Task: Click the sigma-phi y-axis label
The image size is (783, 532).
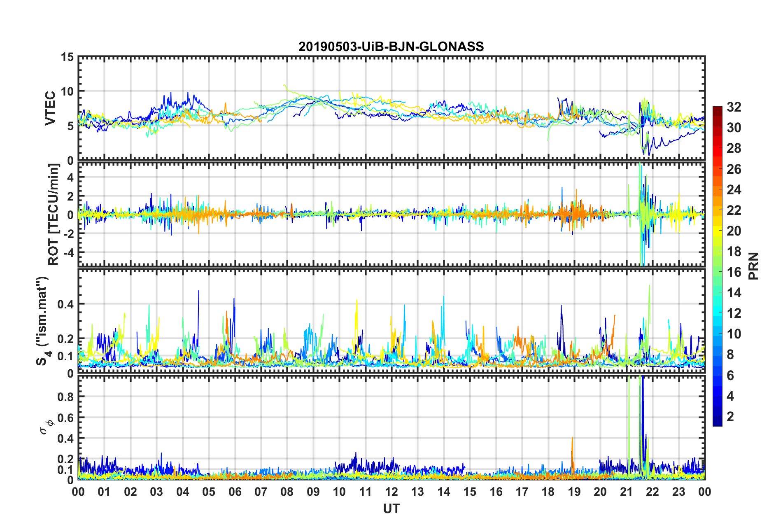Action: click(46, 427)
